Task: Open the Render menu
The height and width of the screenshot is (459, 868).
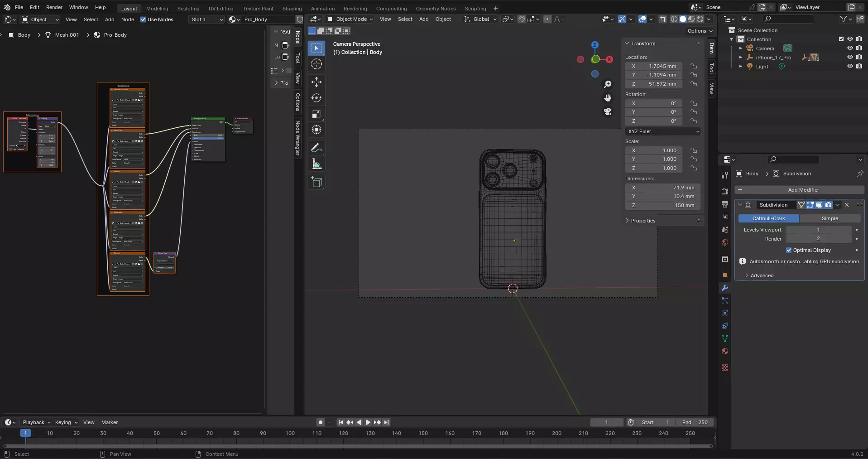Action: 54,7
